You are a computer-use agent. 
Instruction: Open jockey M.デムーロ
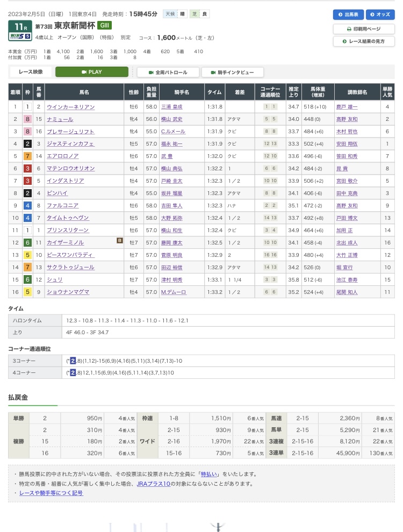(174, 292)
